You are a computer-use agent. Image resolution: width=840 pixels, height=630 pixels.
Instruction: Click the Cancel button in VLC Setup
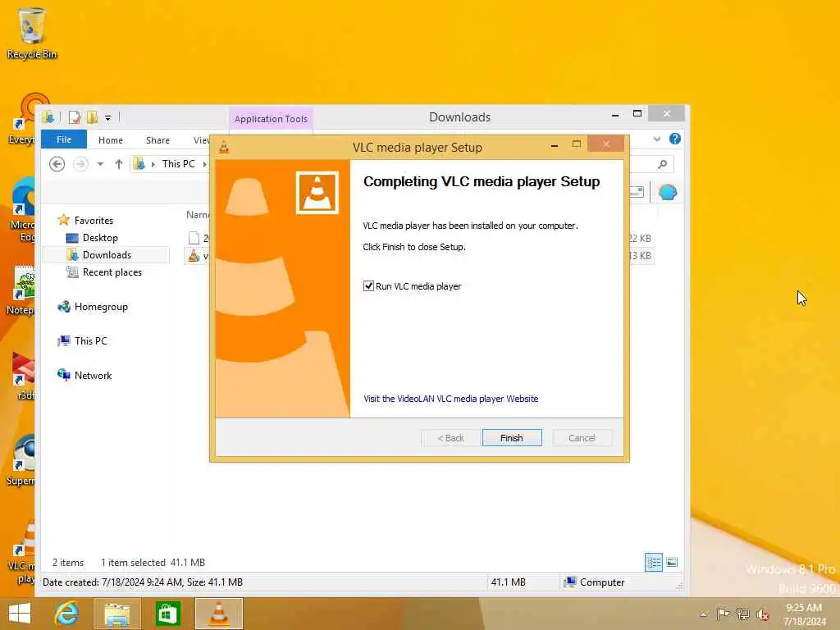tap(582, 438)
